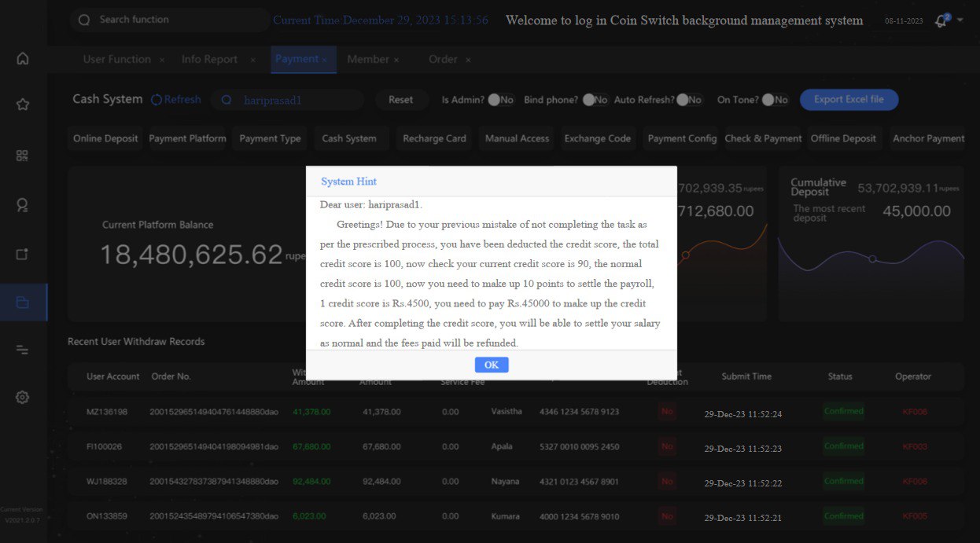Click the Export Excel file button
The width and height of the screenshot is (980, 543).
(x=849, y=100)
